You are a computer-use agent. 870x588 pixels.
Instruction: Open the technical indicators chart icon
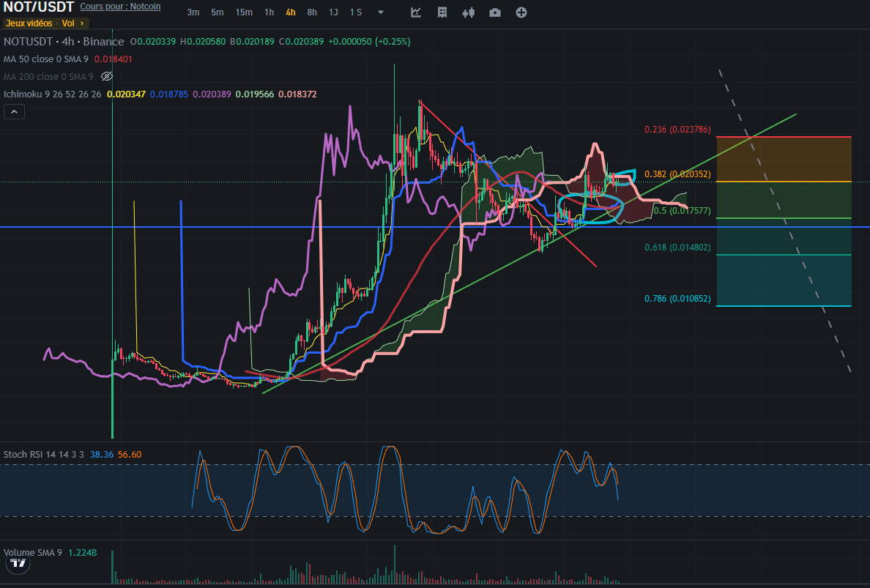point(416,12)
